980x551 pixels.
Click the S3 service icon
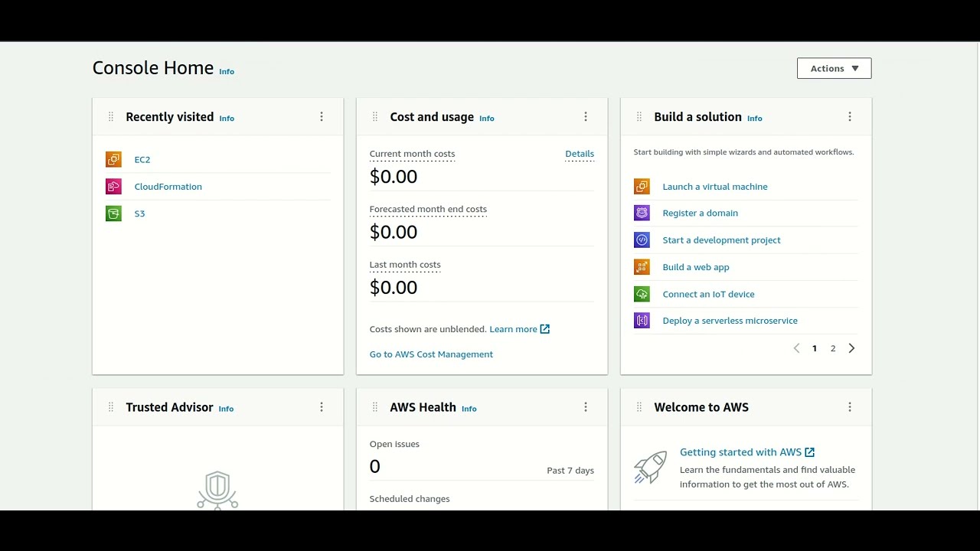tap(113, 214)
